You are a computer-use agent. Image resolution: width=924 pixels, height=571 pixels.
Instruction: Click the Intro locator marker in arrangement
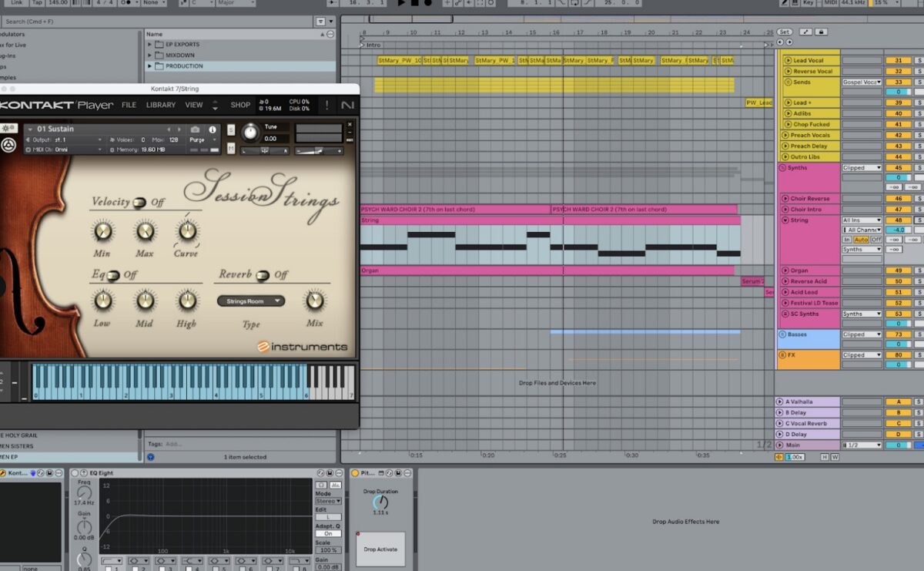(370, 45)
